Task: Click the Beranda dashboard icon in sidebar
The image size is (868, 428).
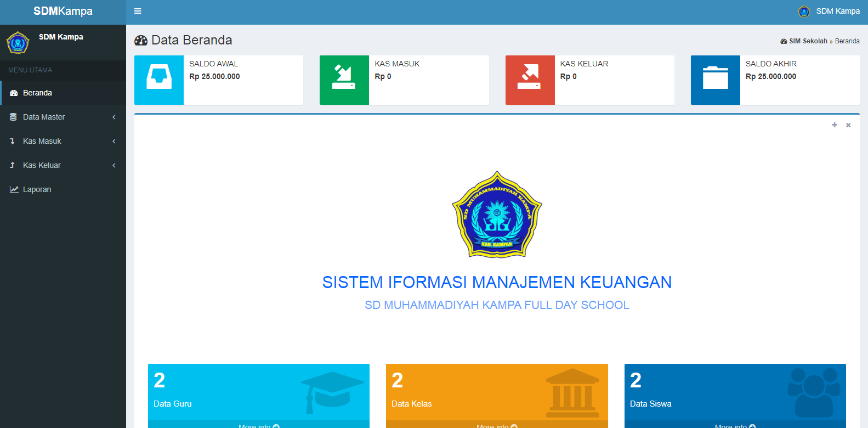Action: pyautogui.click(x=14, y=93)
